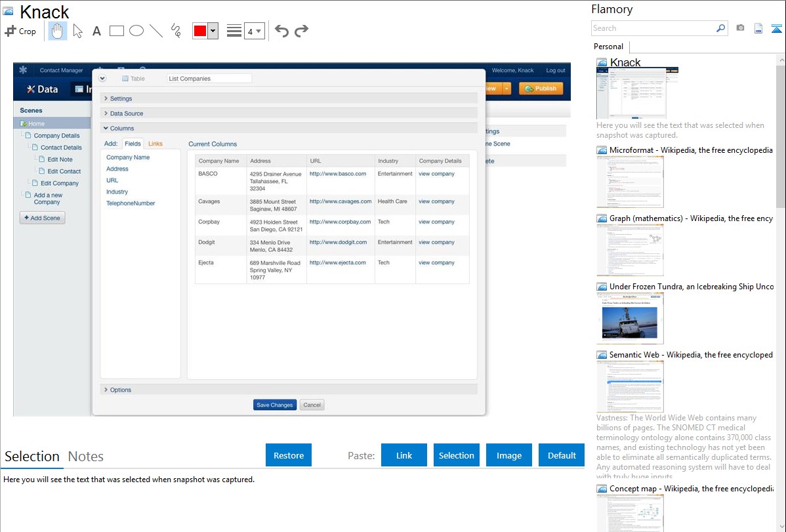
Task: Redo the last annotation
Action: [x=301, y=31]
